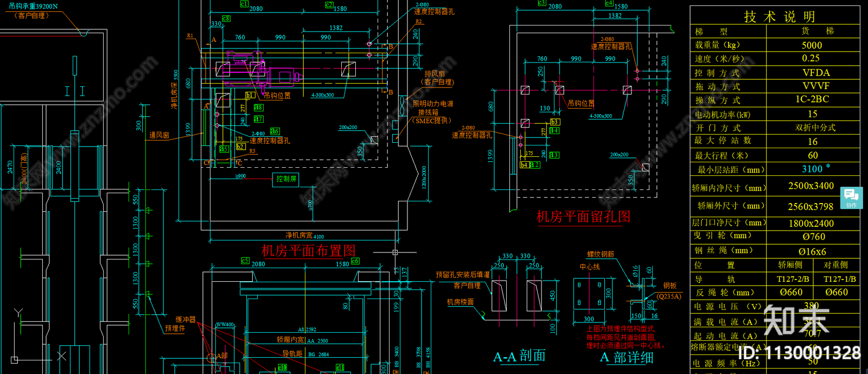
Task: Click the 钢板 annotation label
Action: coord(670,286)
